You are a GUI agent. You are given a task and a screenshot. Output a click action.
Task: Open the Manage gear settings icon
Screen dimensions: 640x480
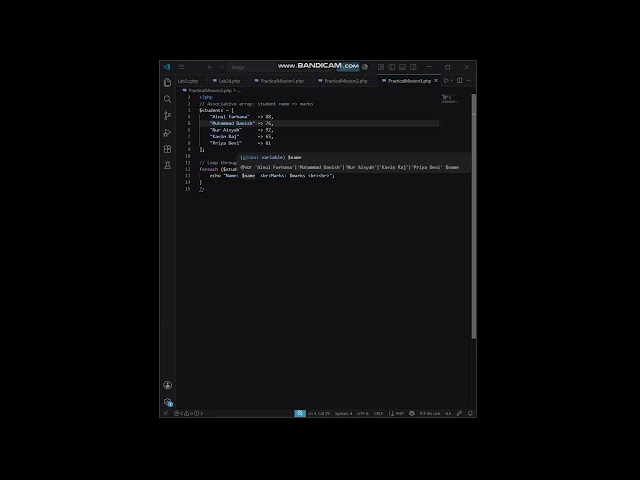167,402
